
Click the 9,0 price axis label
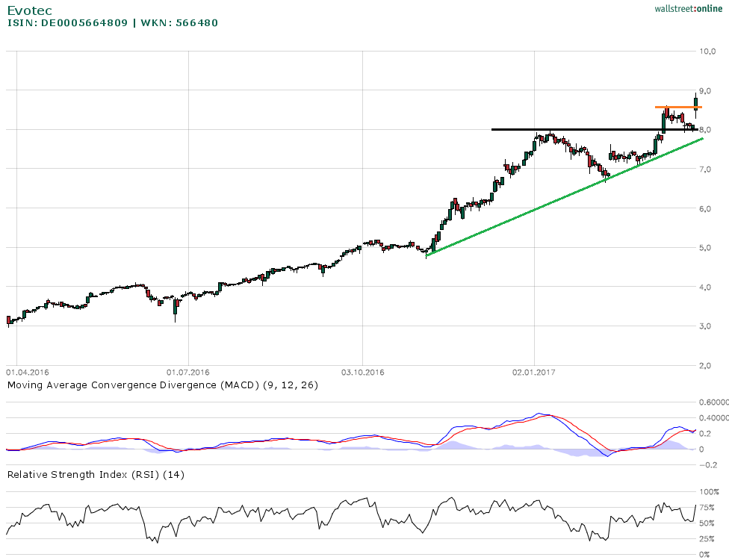[705, 90]
